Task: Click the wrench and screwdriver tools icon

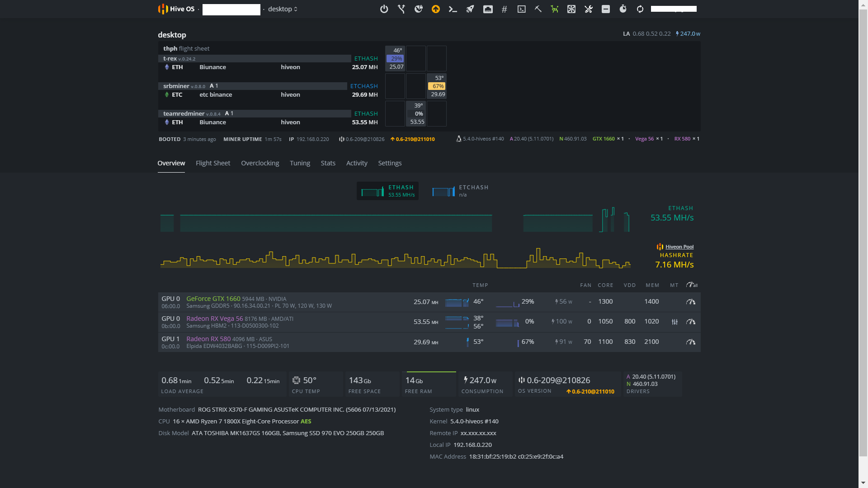Action: point(589,9)
